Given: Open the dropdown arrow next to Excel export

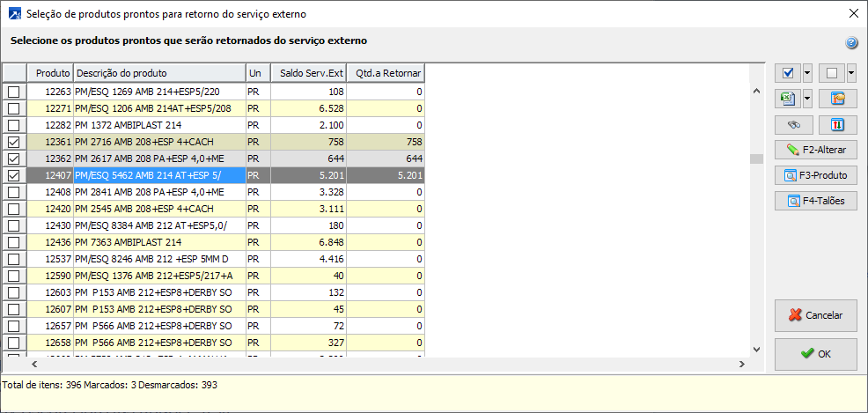Looking at the screenshot, I should pyautogui.click(x=807, y=99).
